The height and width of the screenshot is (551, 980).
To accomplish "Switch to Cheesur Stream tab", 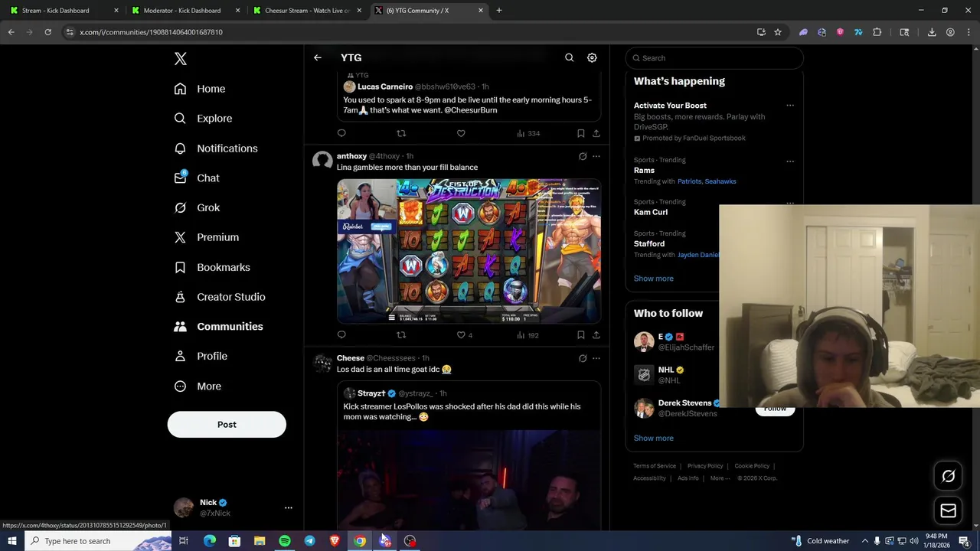I will [x=306, y=11].
